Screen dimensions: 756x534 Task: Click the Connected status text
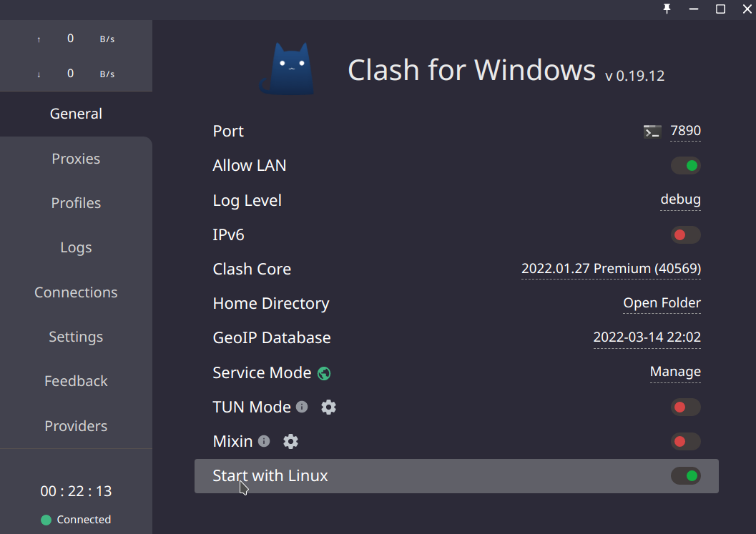click(x=84, y=520)
